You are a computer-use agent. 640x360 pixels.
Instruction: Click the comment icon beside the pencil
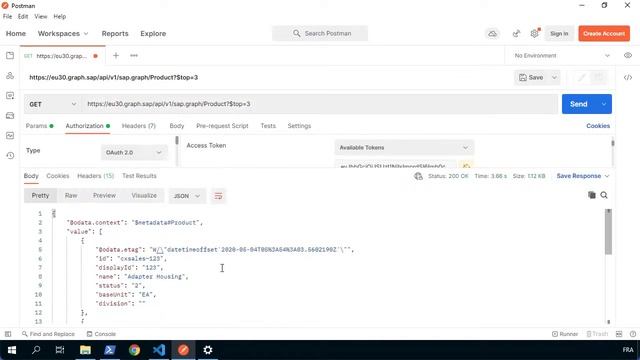599,77
